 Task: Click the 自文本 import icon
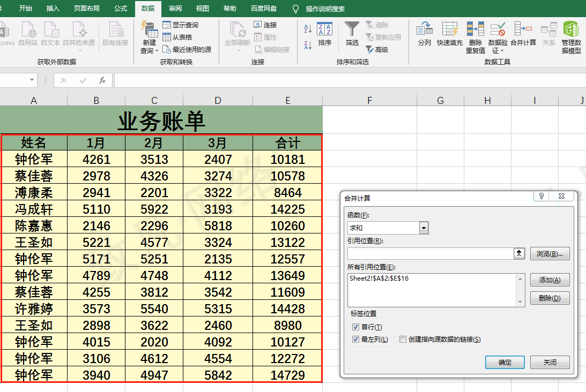[51, 29]
